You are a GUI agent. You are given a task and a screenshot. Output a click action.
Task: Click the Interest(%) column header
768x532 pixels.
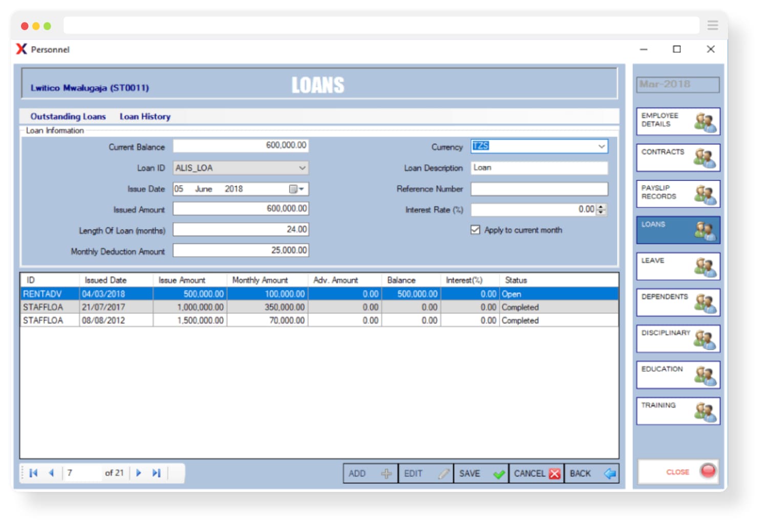(470, 280)
